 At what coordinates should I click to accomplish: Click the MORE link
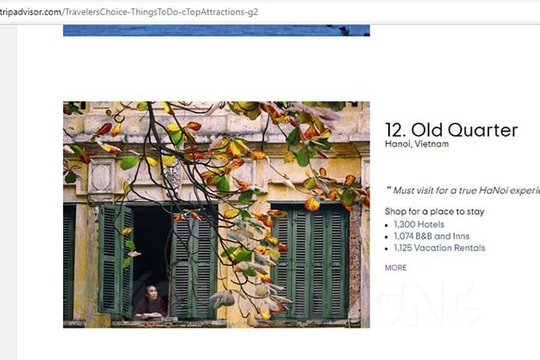click(x=396, y=268)
